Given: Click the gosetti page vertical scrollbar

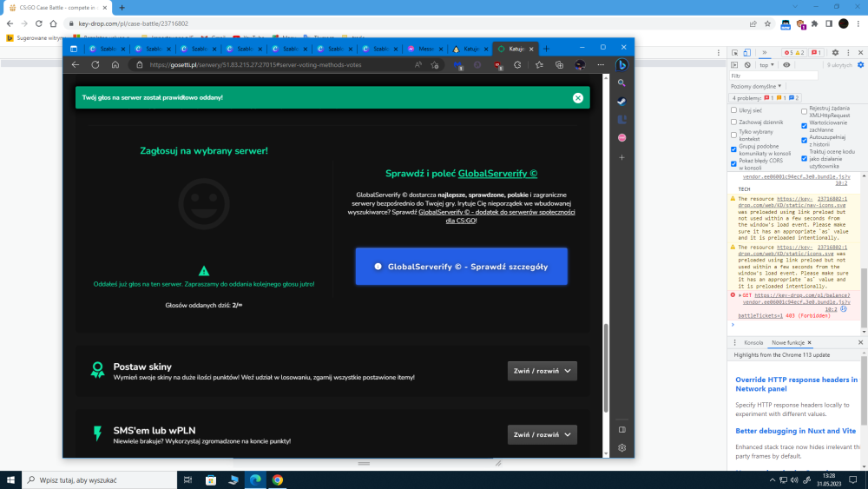Looking at the screenshot, I should [x=606, y=368].
